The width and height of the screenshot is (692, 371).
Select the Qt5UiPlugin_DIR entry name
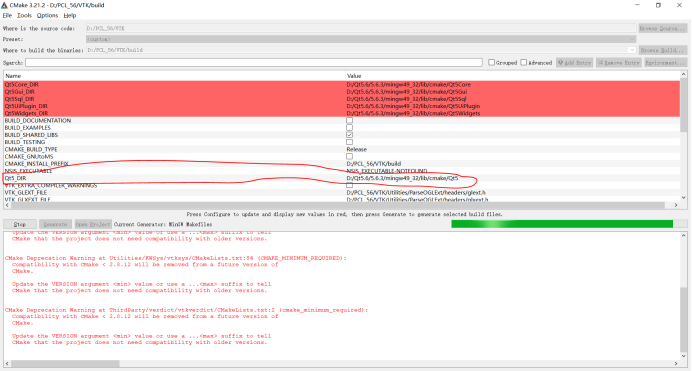click(x=26, y=106)
